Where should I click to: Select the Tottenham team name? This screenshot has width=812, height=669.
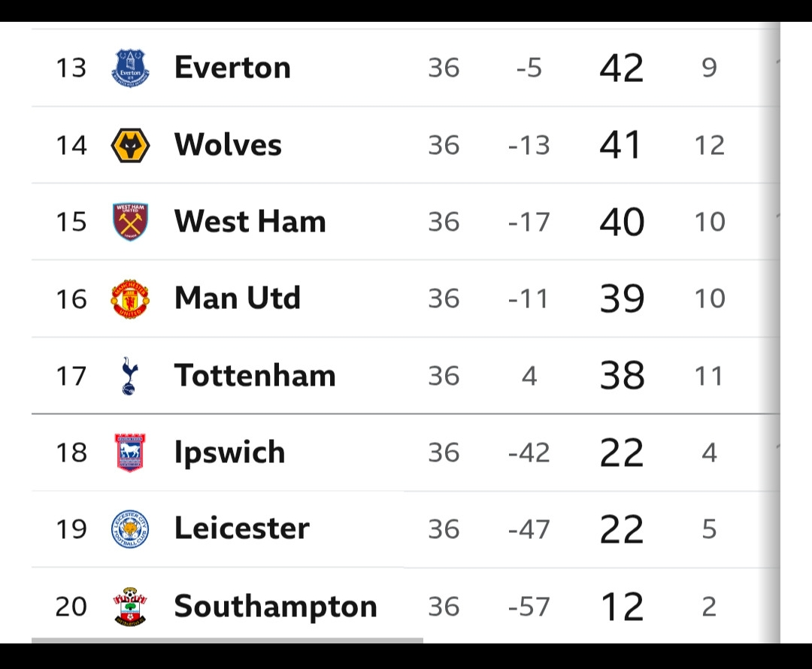[x=255, y=375]
